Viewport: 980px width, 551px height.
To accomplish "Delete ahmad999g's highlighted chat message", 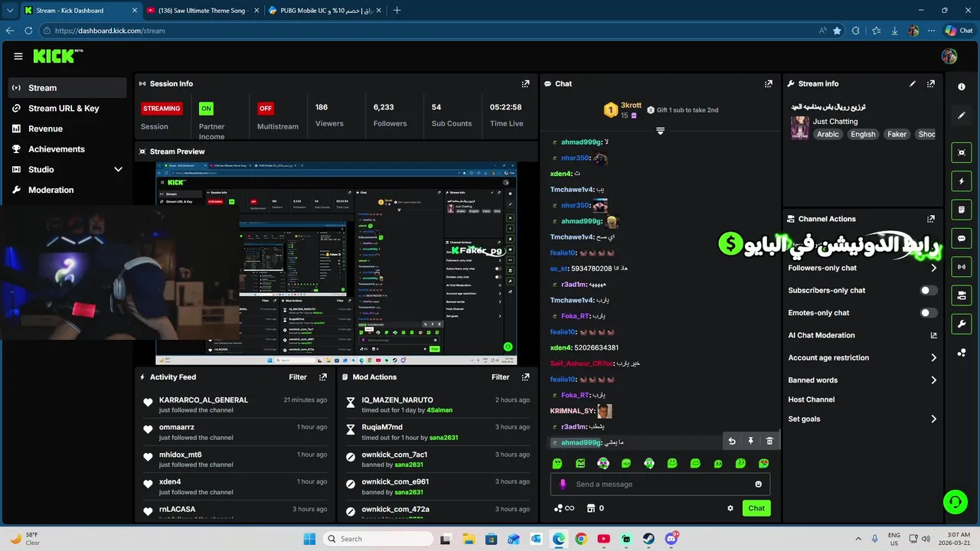I will pyautogui.click(x=769, y=441).
